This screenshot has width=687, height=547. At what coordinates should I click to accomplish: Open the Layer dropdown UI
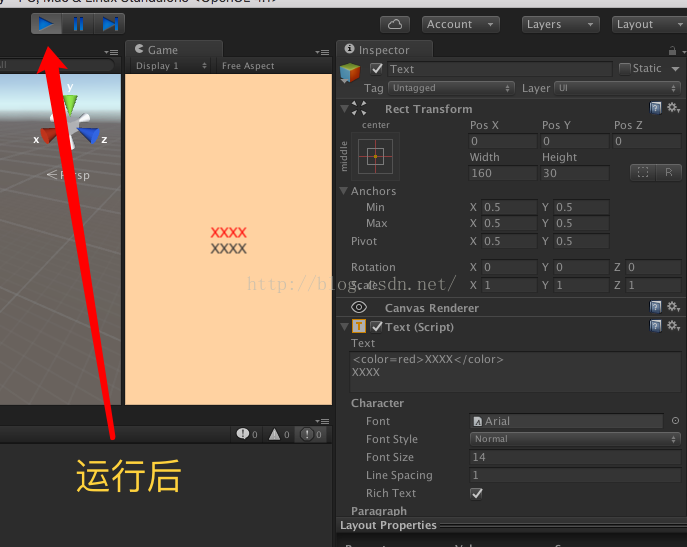coord(617,88)
